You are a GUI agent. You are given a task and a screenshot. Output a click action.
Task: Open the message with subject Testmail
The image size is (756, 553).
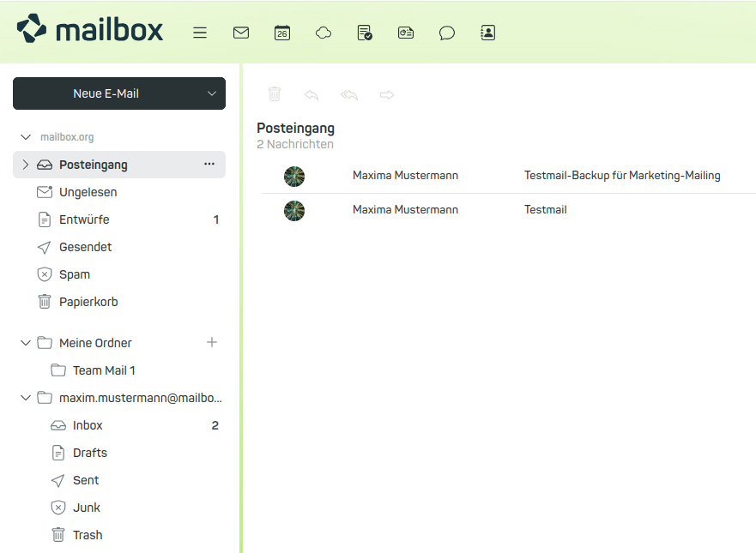[509, 211]
